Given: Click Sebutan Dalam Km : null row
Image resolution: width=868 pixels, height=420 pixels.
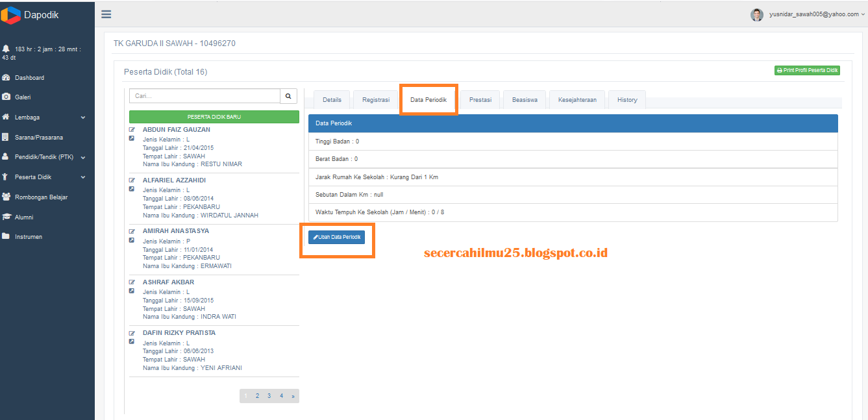Looking at the screenshot, I should click(x=573, y=195).
